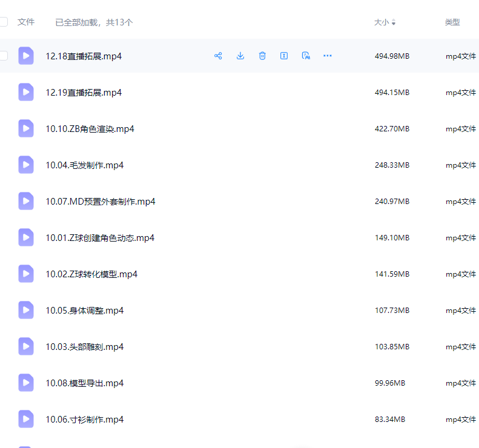
Task: Open the more options ellipsis menu
Action: coord(328,56)
